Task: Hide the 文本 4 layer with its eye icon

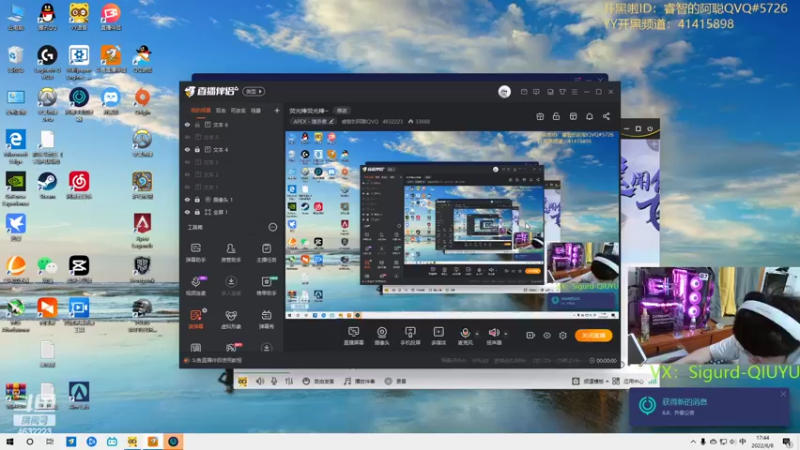Action: coord(187,149)
